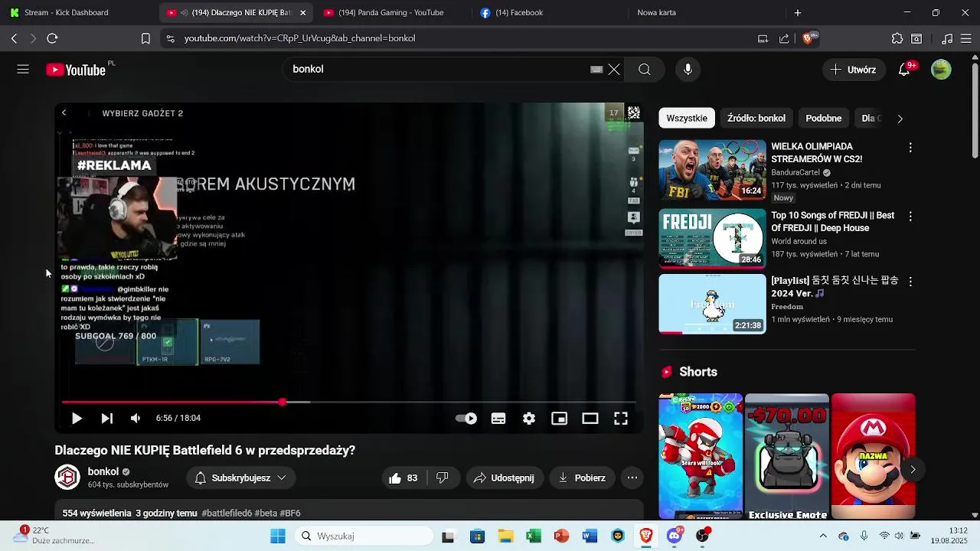Play the video

coord(77,419)
